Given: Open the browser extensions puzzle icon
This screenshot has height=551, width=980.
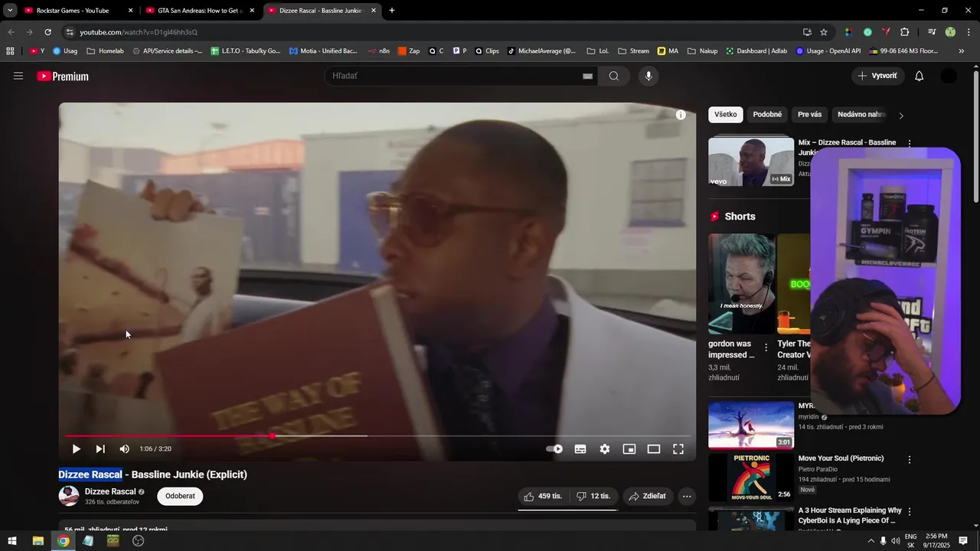Looking at the screenshot, I should 904,32.
